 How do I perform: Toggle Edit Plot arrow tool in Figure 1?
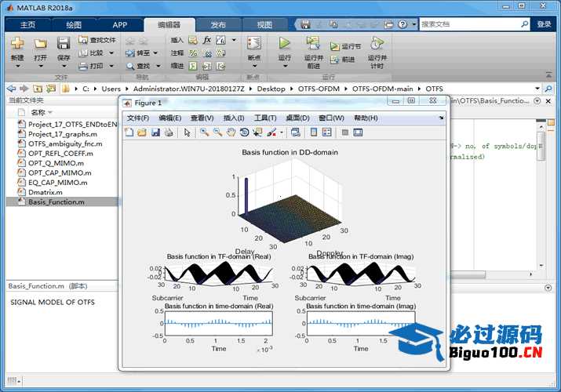pyautogui.click(x=187, y=132)
